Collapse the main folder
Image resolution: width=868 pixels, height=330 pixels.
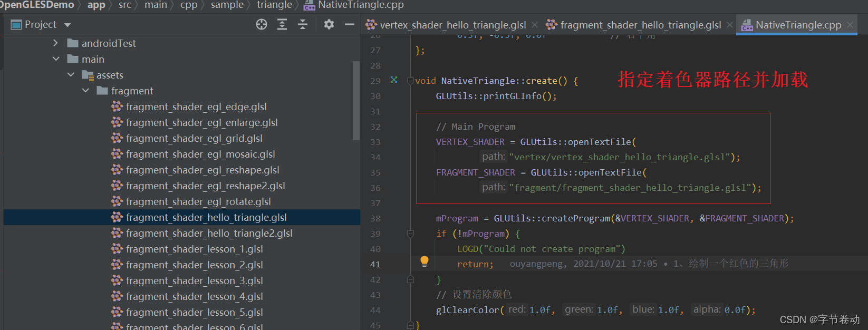56,59
